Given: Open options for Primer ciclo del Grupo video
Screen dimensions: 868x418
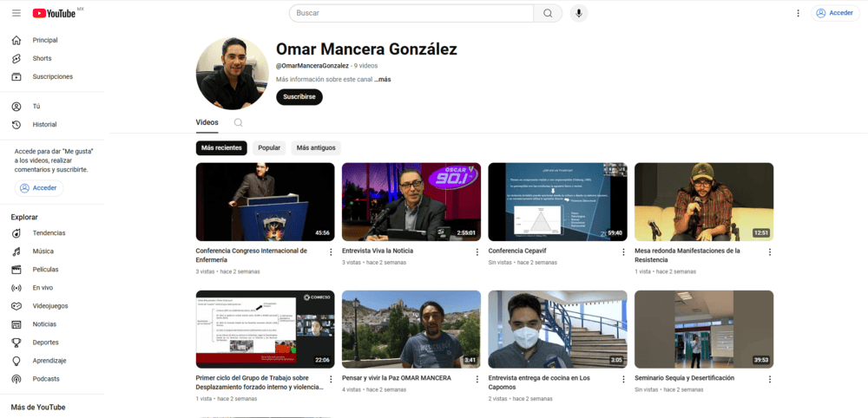Looking at the screenshot, I should pos(331,379).
